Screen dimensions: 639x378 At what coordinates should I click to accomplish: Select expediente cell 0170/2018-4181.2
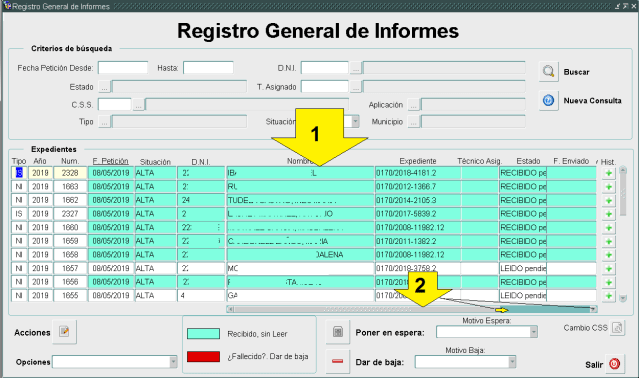coord(418,173)
